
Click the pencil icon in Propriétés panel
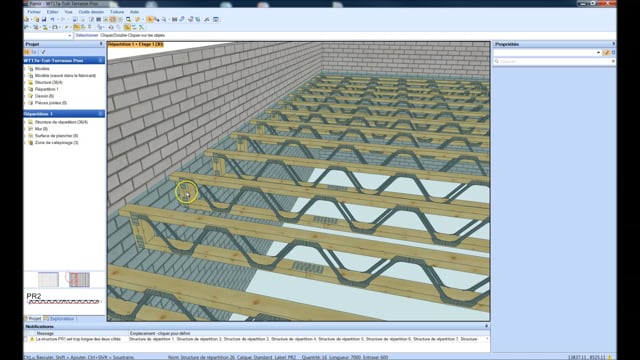[x=607, y=52]
